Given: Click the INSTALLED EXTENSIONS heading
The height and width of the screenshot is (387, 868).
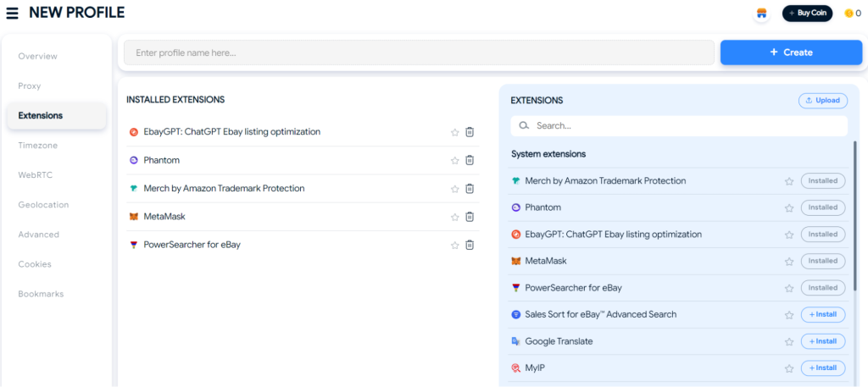Looking at the screenshot, I should click(x=175, y=100).
